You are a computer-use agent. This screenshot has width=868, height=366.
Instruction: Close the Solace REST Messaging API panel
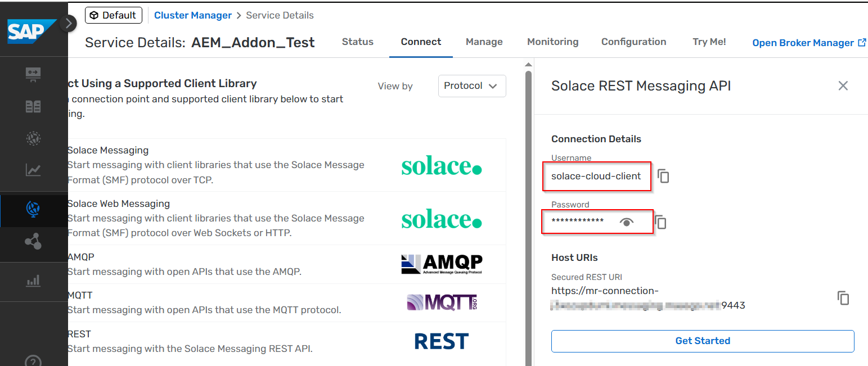click(843, 85)
